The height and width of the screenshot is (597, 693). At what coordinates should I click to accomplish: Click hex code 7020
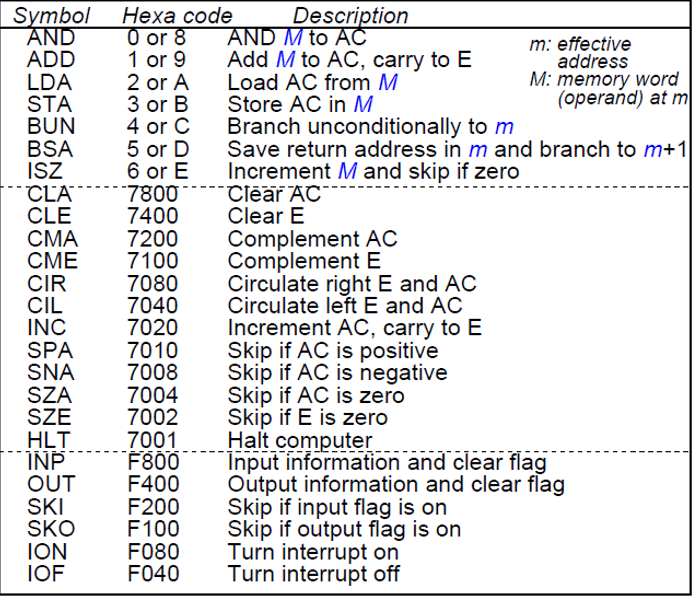152,328
